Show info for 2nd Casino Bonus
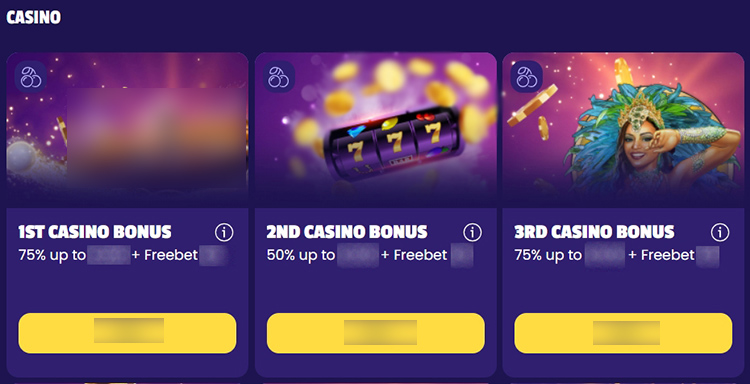750x384 pixels. point(472,232)
